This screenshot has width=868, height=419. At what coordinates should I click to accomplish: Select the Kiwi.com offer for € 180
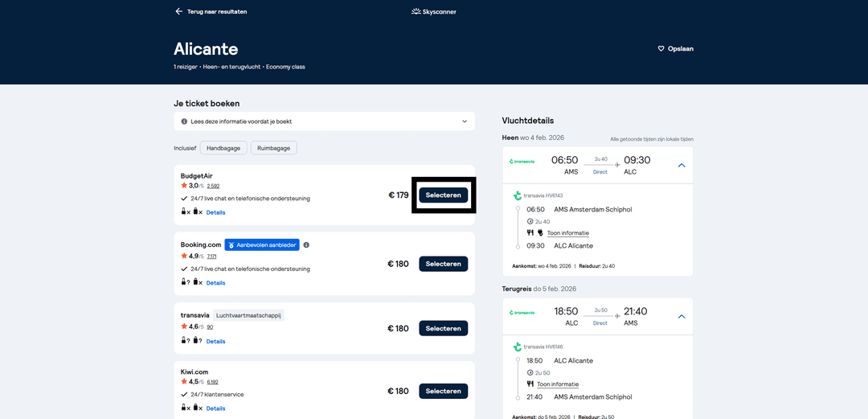point(444,391)
